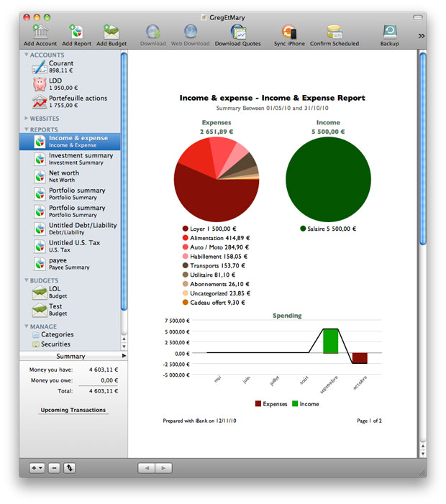Go to the previous report page
This screenshot has width=446, height=504.
(147, 468)
